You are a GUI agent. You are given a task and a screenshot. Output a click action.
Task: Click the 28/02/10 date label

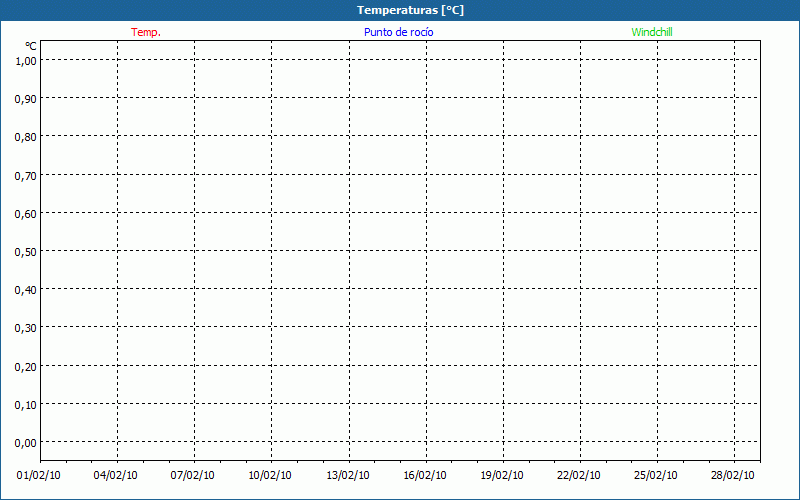(x=733, y=476)
